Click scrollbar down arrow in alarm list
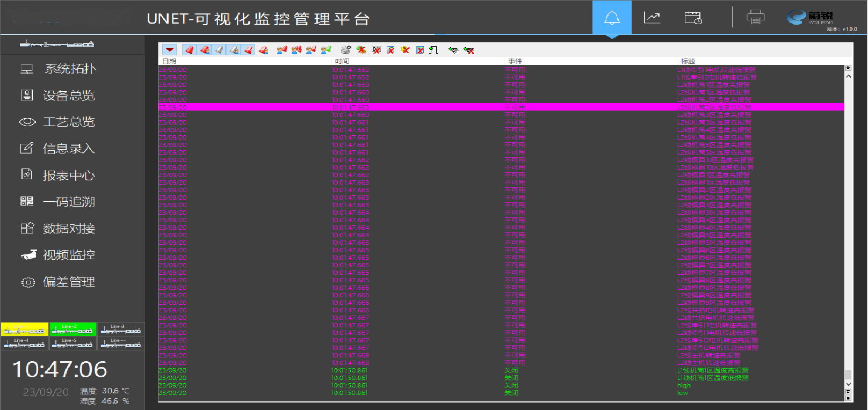This screenshot has width=868, height=410. 848,384
